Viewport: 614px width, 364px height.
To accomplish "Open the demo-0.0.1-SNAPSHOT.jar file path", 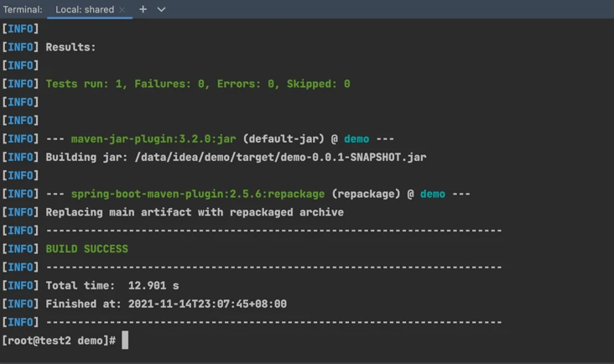I will point(280,158).
